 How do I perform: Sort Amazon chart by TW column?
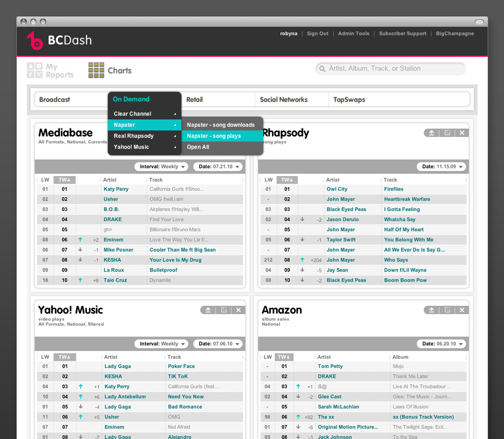(x=283, y=357)
